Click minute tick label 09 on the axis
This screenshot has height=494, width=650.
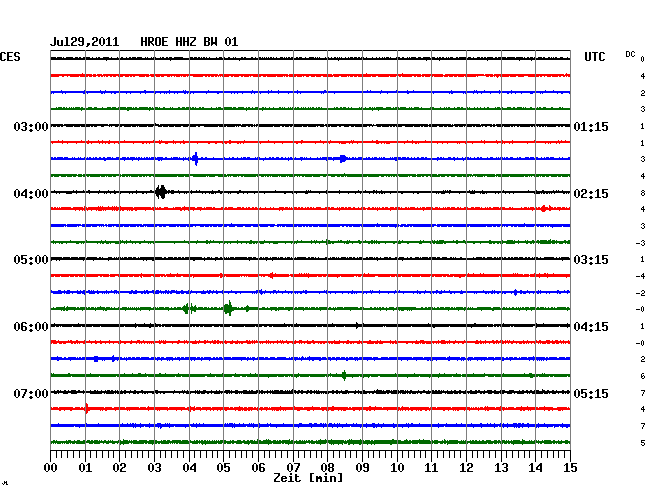tap(362, 468)
